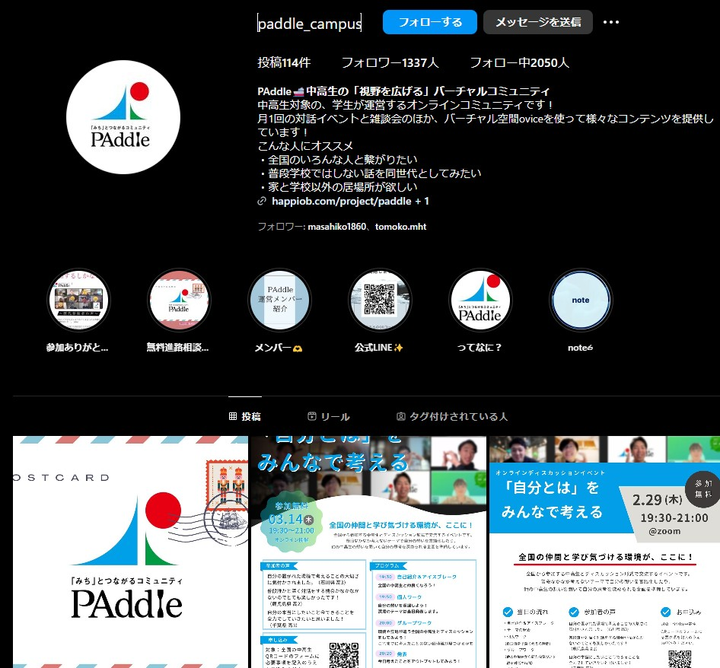The height and width of the screenshot is (668, 720).
Task: Open the PAddle profile picture
Action: (123, 117)
